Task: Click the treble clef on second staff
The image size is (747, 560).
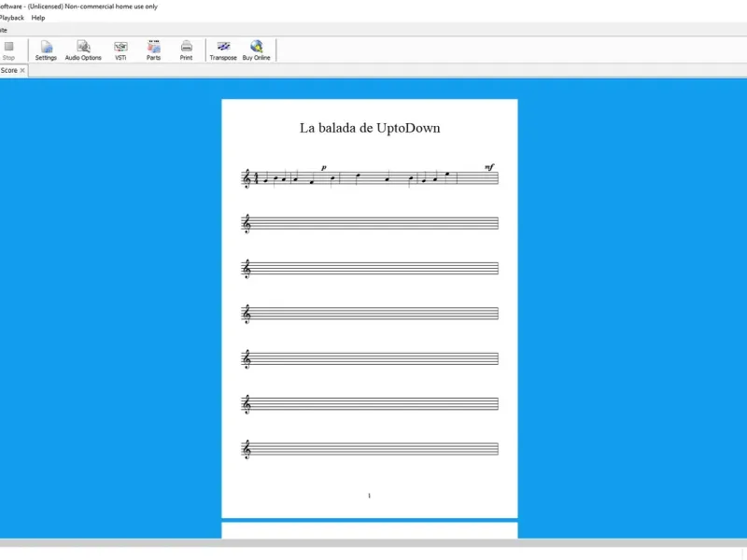Action: coord(247,224)
